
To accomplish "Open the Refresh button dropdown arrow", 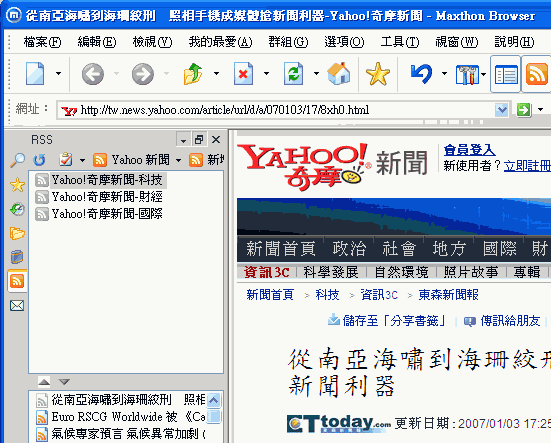I will [x=316, y=73].
